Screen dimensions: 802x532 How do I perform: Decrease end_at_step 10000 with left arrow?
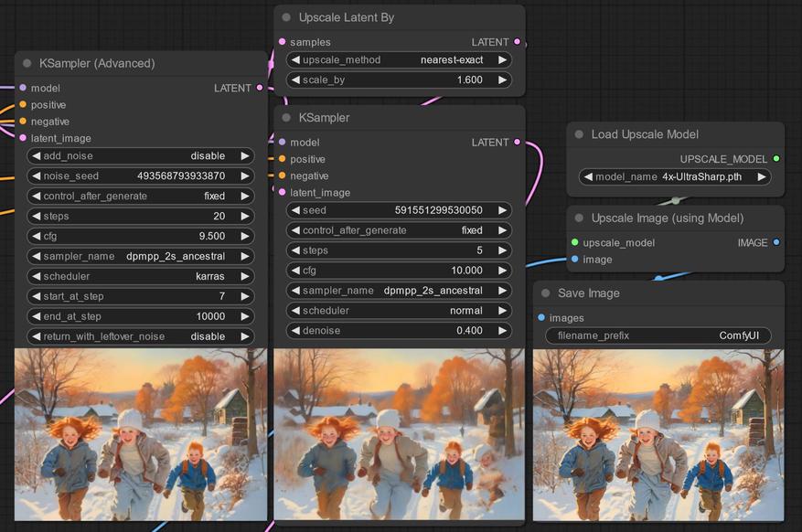pyautogui.click(x=37, y=316)
